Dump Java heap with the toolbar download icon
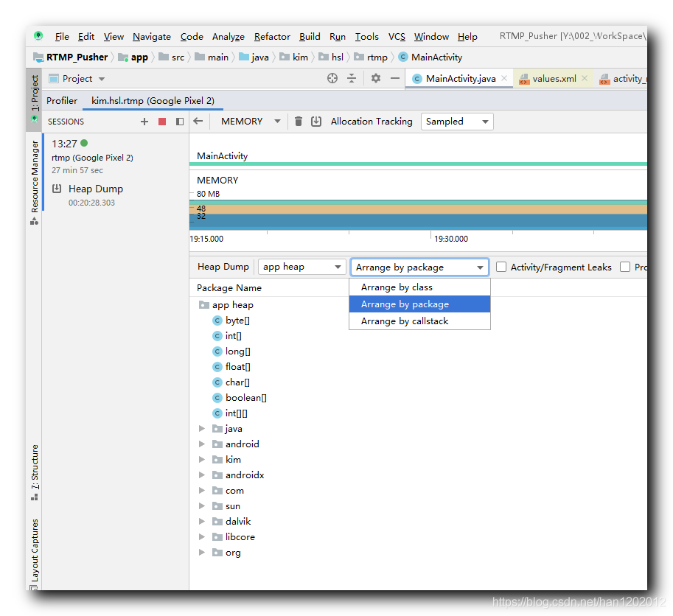The height and width of the screenshot is (616, 673). (316, 122)
